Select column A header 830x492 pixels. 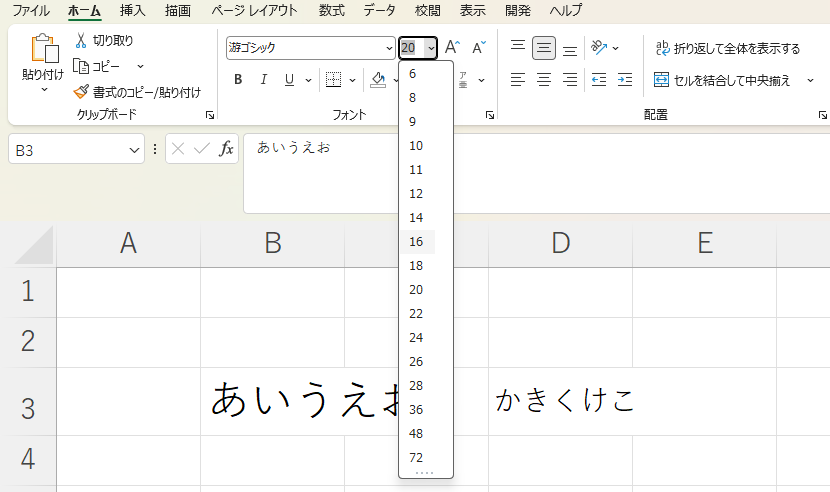tap(129, 244)
